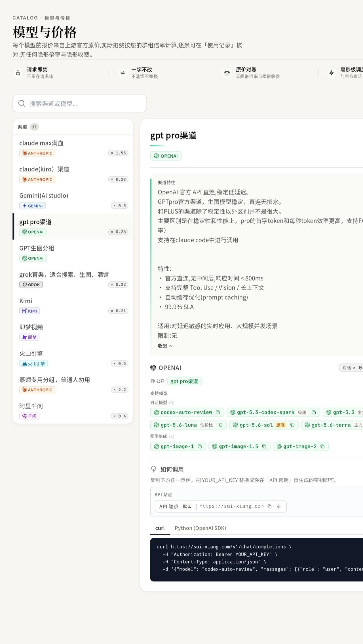
Task: Collapse the channel features with 收起
Action: 165,346
